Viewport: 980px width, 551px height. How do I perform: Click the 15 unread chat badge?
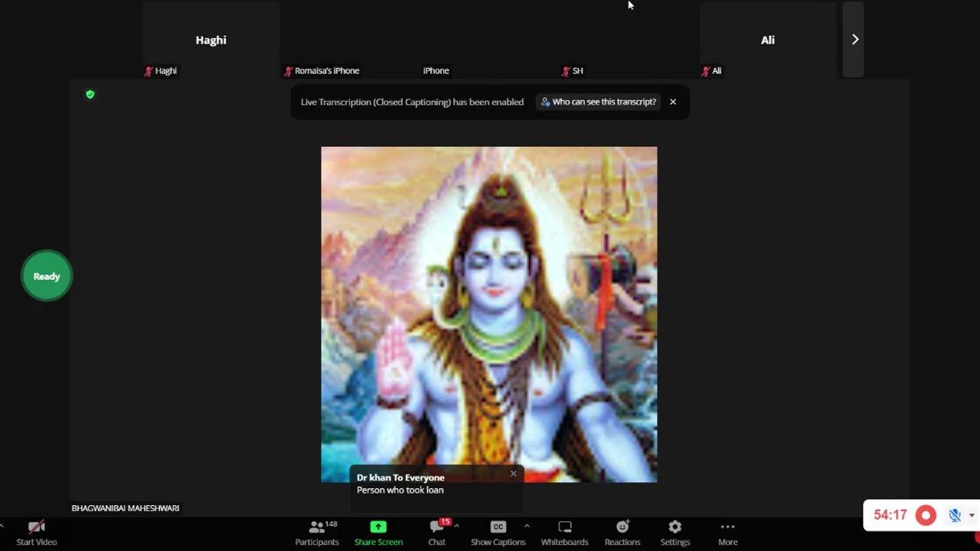445,522
